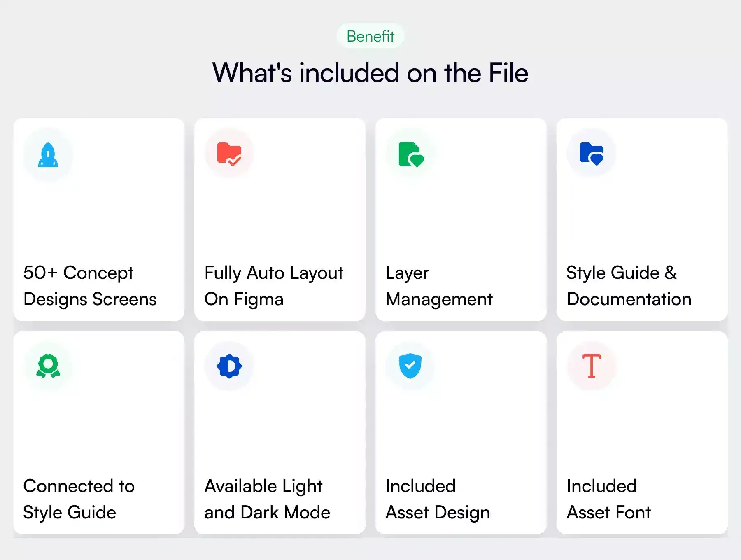This screenshot has width=741, height=560.
Task: Select the "Fully Auto Layout On Figma" text
Action: pyautogui.click(x=273, y=286)
